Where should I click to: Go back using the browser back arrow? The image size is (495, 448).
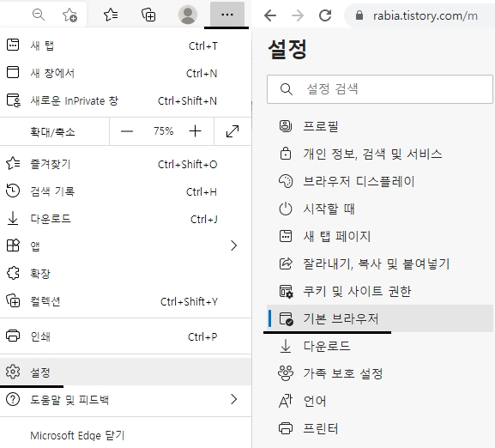270,15
